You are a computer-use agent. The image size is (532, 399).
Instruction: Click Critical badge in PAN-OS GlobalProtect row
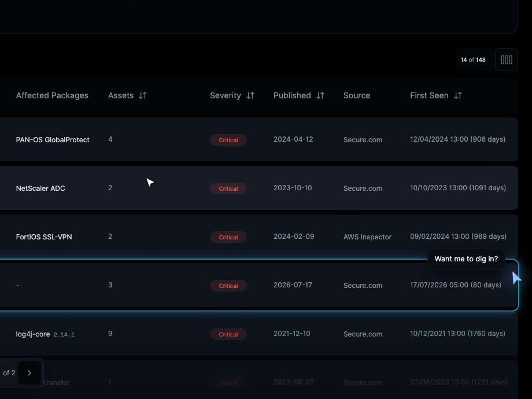click(228, 140)
